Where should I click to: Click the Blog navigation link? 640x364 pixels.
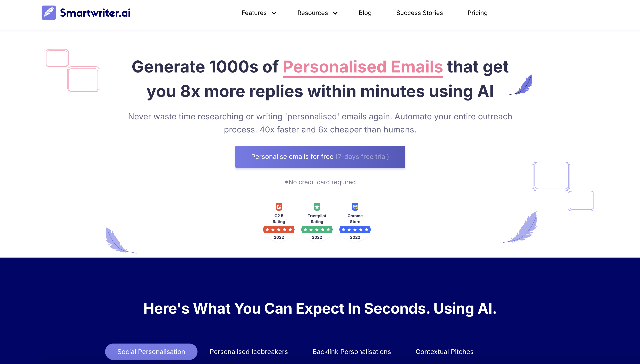[x=365, y=13]
